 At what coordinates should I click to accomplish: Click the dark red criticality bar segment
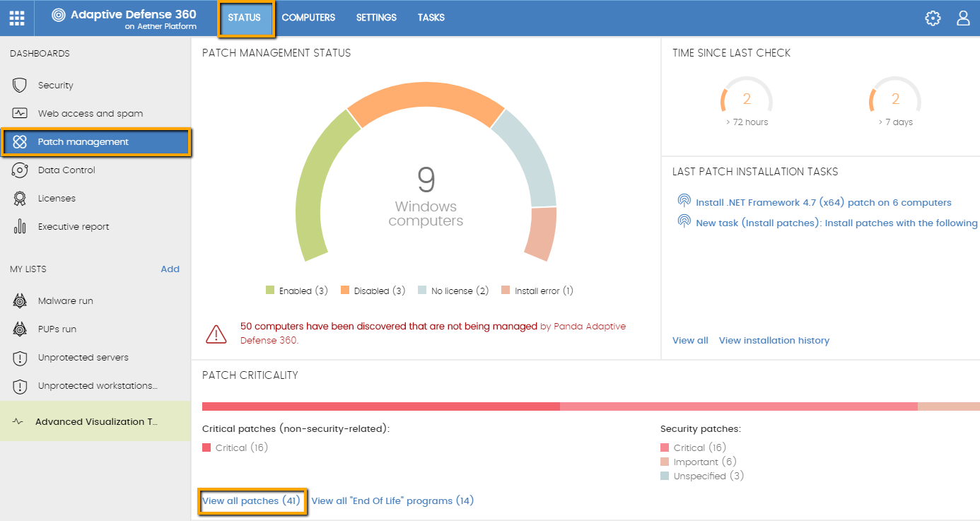click(381, 406)
